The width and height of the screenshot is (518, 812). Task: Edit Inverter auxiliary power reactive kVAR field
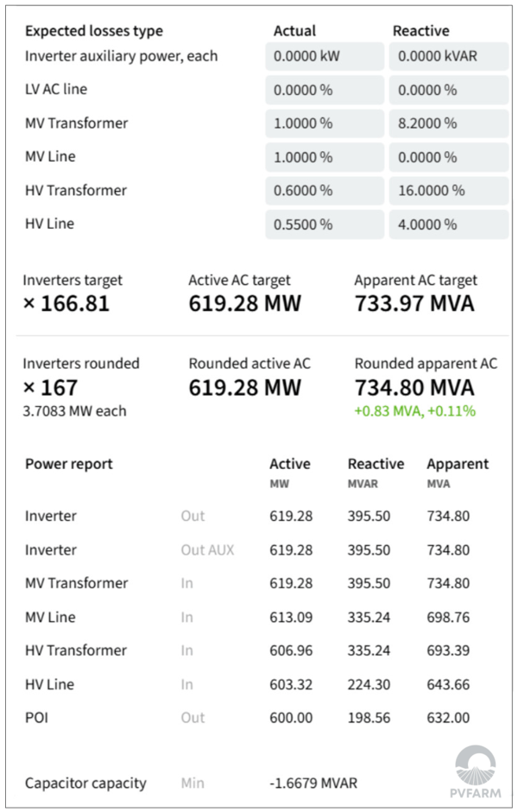click(449, 56)
